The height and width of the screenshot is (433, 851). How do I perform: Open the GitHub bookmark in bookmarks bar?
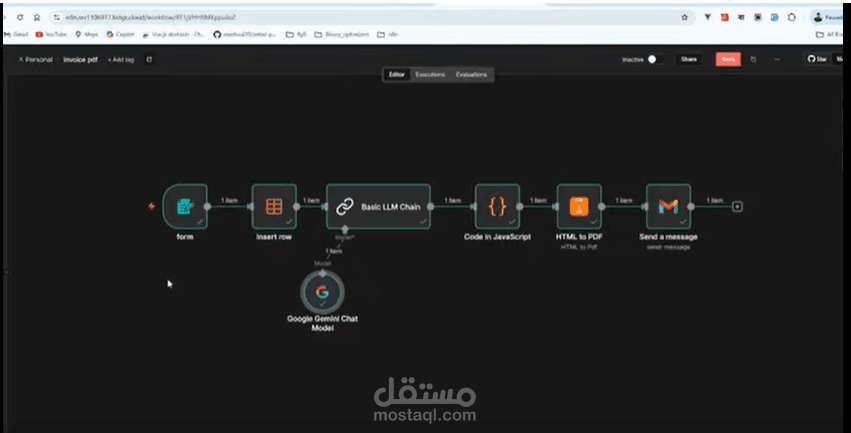point(245,34)
